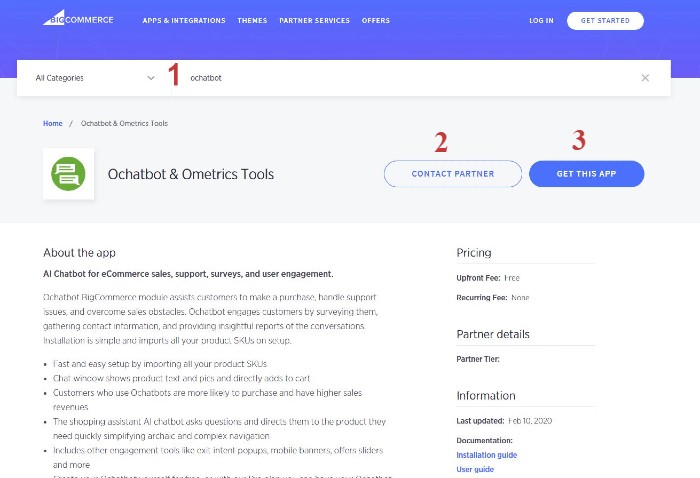Viewport: 700px width, 478px height.
Task: Click the Ochatbot & Ometrics Tools breadcrumb text
Action: pos(124,123)
